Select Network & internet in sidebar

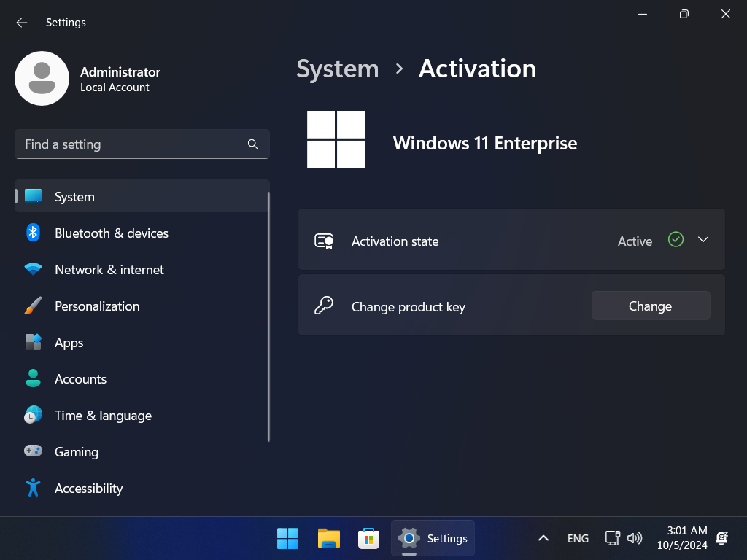point(142,270)
